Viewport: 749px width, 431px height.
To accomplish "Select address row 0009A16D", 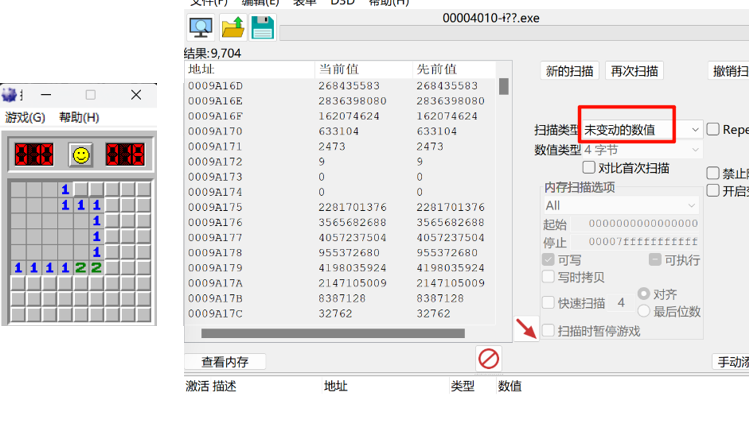I will [340, 86].
